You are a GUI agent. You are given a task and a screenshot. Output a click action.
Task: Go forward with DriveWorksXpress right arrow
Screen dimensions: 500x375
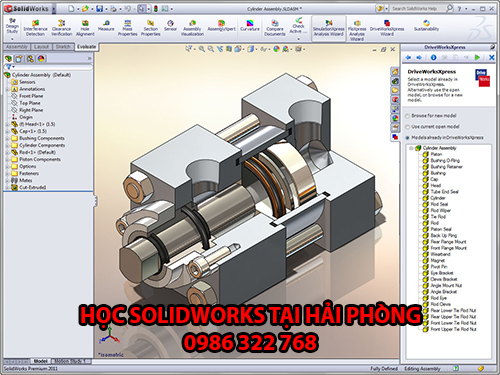(419, 58)
